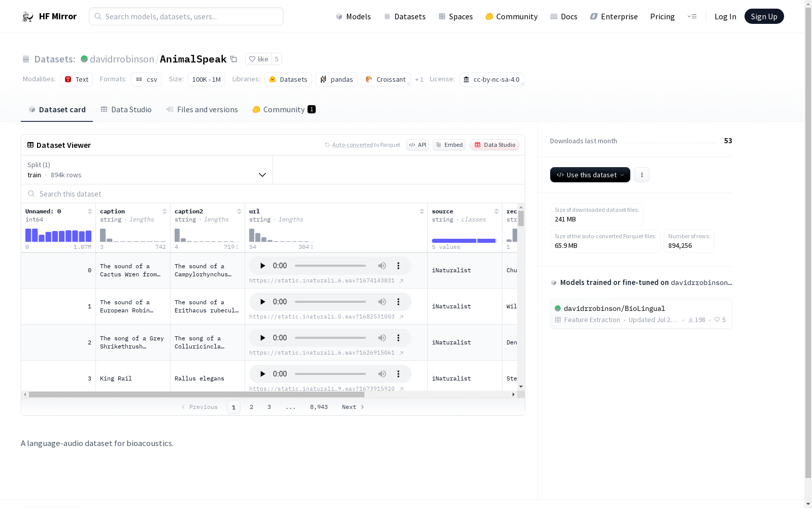Click the Search this dataset field
This screenshot has width=812, height=508.
[x=273, y=194]
